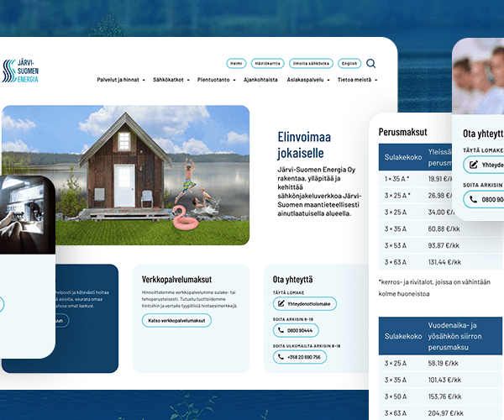Click the kerros- ja rivitalot footnote text
504x420 pixels.
(434, 288)
